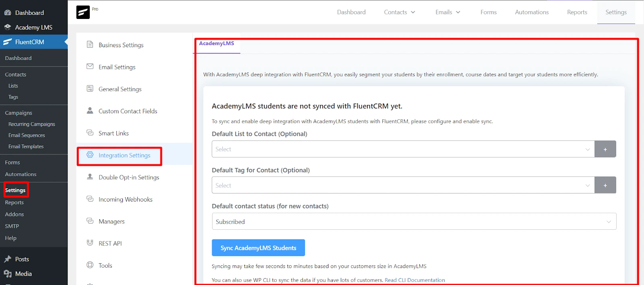The width and height of the screenshot is (644, 285).
Task: Open Lists under Contacts in the sidebar
Action: [x=13, y=86]
